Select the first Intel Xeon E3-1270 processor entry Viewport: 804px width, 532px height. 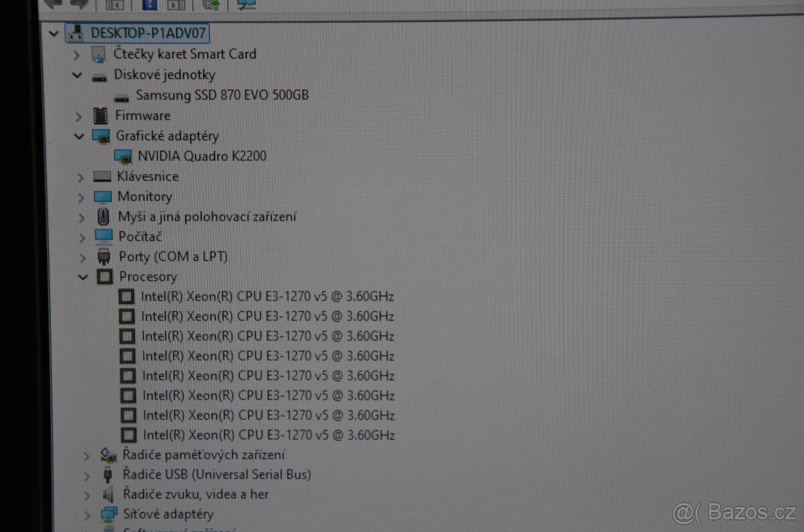[x=266, y=296]
